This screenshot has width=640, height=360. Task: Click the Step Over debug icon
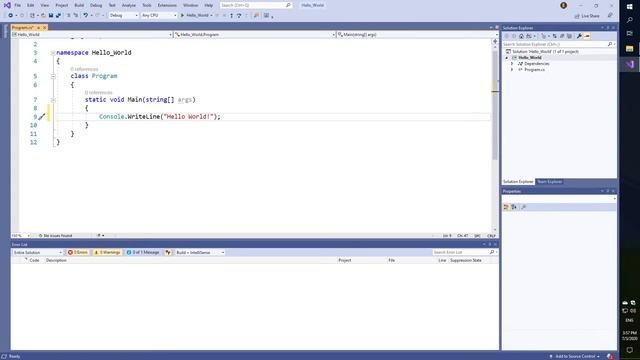pyautogui.click(x=239, y=16)
